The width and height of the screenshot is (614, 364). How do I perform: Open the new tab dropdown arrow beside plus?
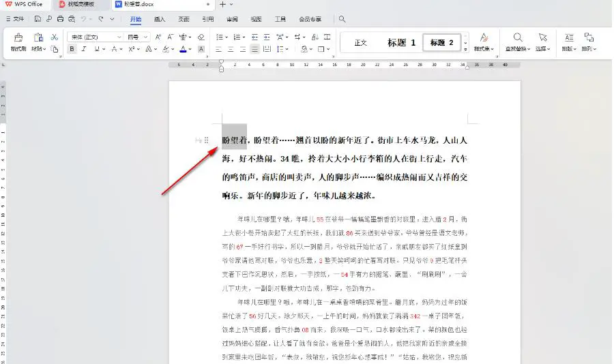231,4
